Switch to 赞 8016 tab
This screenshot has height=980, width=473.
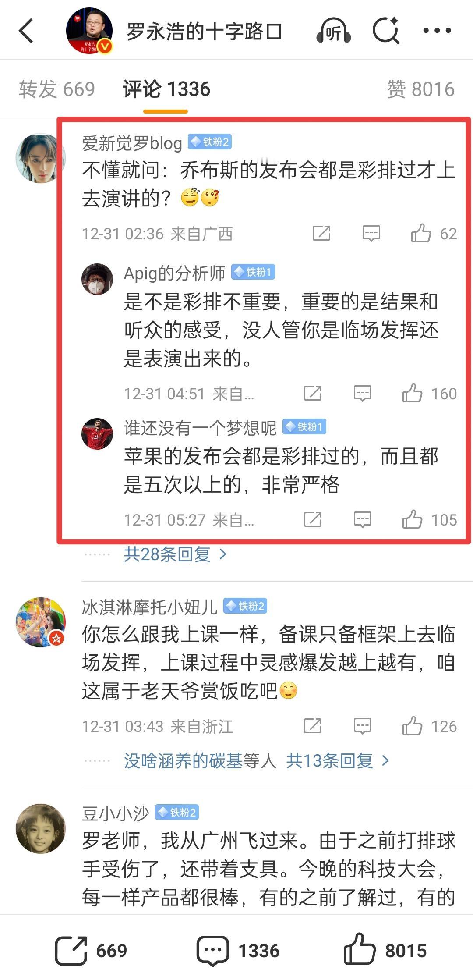point(421,89)
